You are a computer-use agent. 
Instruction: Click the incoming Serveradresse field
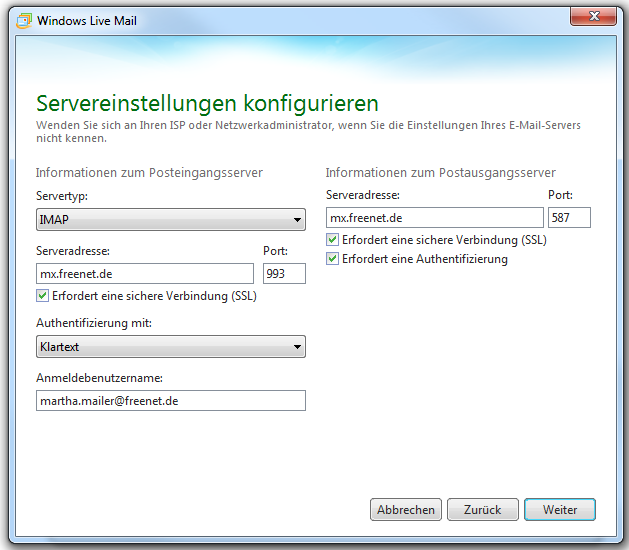(145, 274)
